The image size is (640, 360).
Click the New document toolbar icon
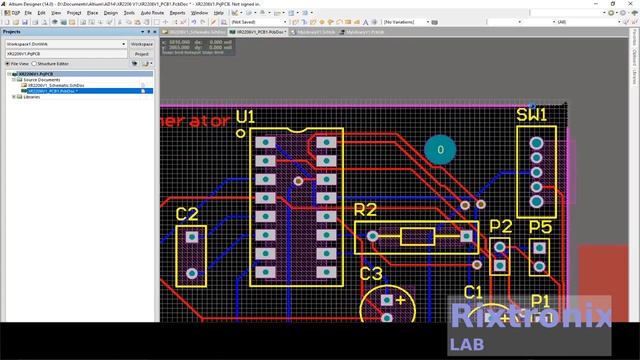[7, 22]
